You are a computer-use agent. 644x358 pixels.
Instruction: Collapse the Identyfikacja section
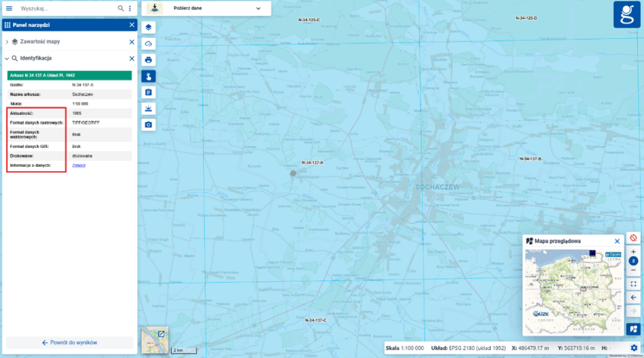tap(6, 59)
